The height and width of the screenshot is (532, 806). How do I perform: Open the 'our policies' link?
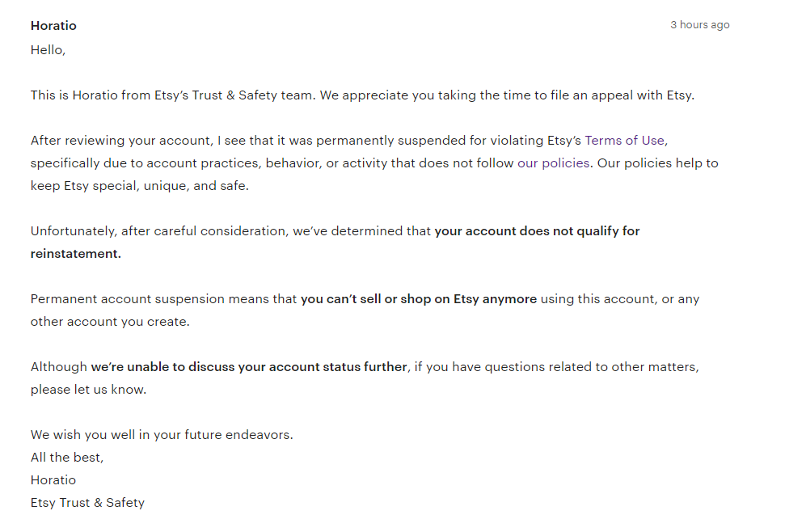click(x=553, y=163)
